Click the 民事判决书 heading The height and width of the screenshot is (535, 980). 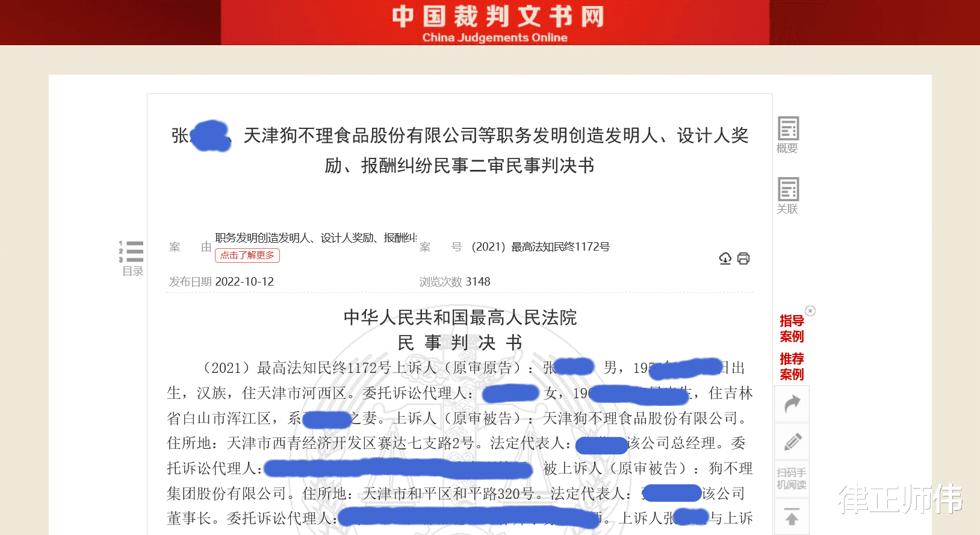[x=460, y=342]
